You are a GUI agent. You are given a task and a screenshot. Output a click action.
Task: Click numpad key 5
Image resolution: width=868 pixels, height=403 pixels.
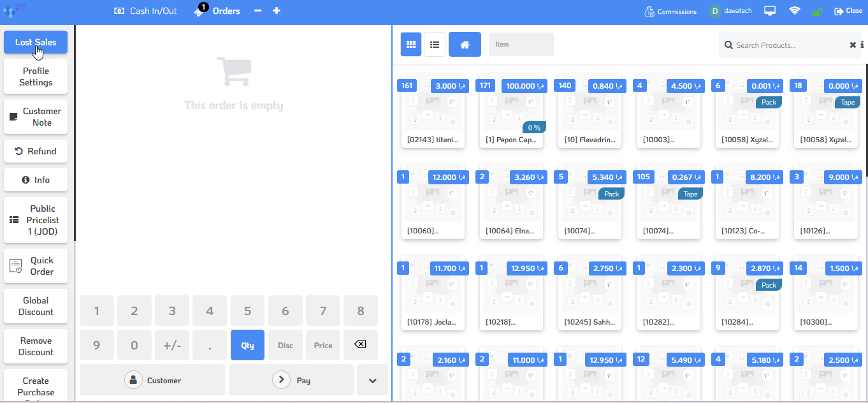click(x=247, y=311)
